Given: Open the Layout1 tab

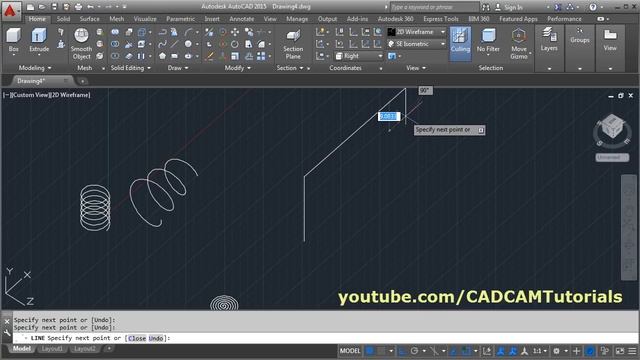Looking at the screenshot, I should [52, 349].
